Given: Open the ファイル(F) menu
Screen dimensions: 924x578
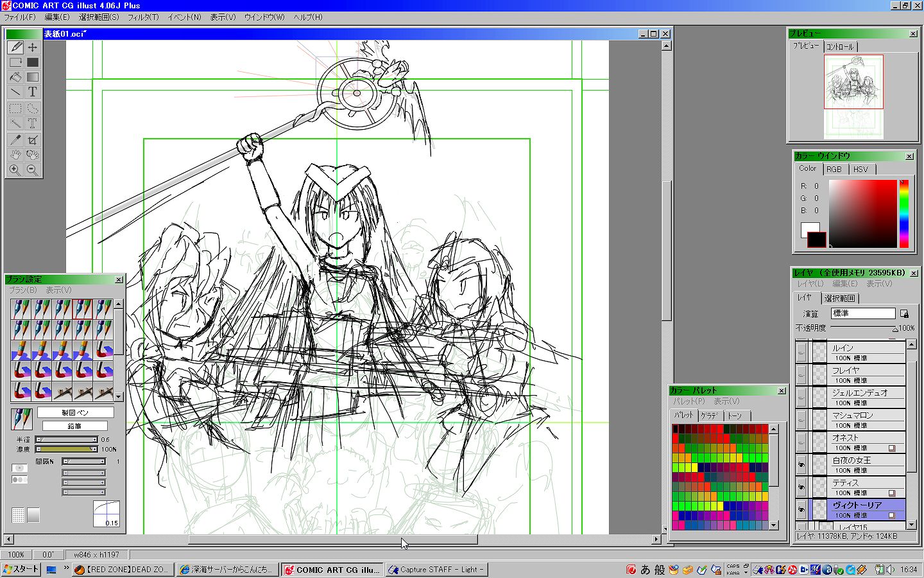Looking at the screenshot, I should pyautogui.click(x=20, y=17).
